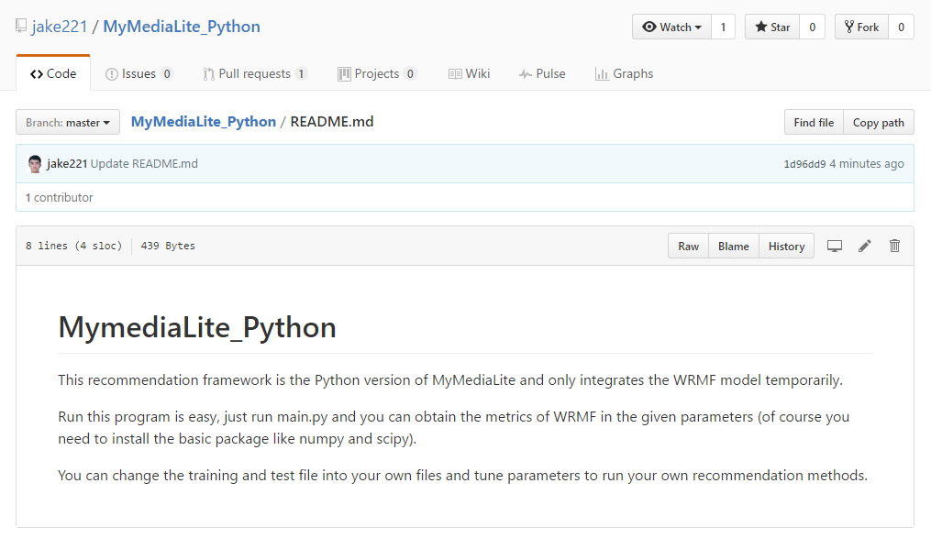
Task: Click the '439 Bytes' file size text
Action: (168, 246)
